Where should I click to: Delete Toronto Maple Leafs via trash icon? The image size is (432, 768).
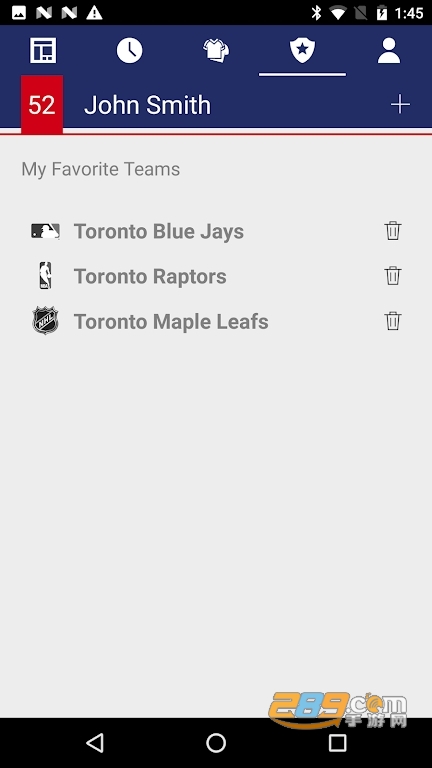[x=393, y=321]
